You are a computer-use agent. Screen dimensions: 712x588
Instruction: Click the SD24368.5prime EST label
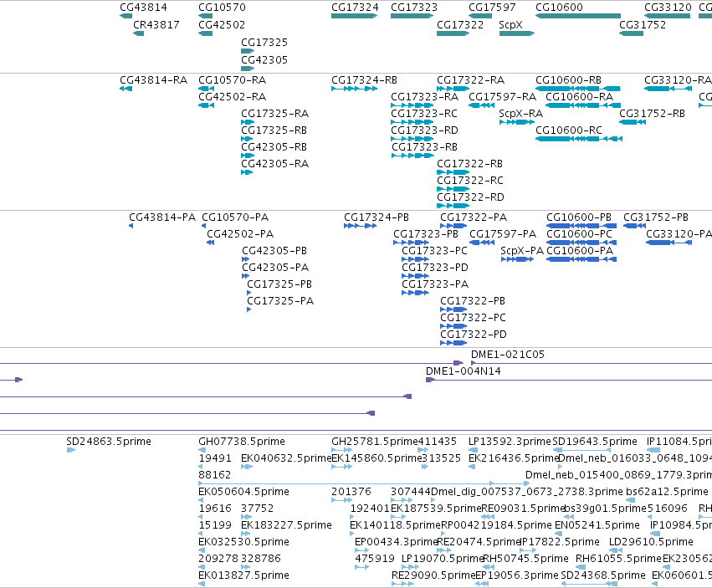click(x=603, y=575)
